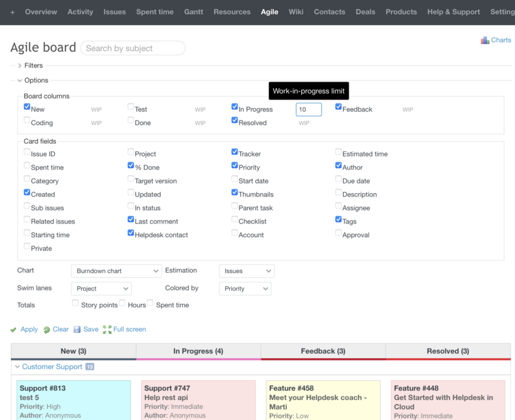Click the green Apply checkmark icon

click(x=14, y=329)
